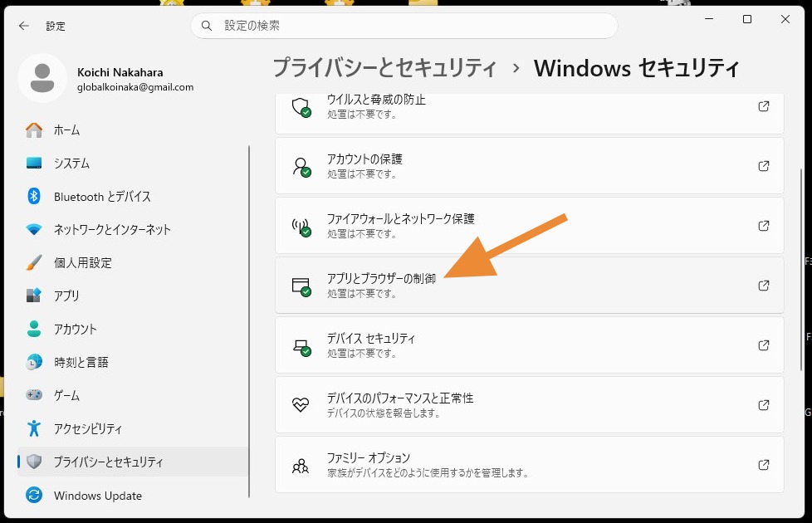Viewport: 812px width, 523px height.
Task: Select アプリ label in the sidebar
Action: tap(66, 296)
